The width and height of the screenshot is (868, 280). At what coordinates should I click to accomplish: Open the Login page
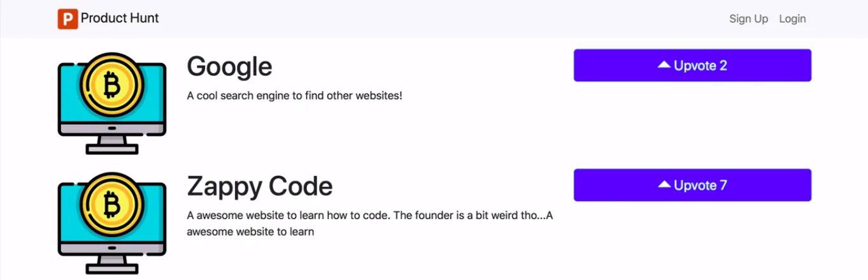tap(792, 19)
